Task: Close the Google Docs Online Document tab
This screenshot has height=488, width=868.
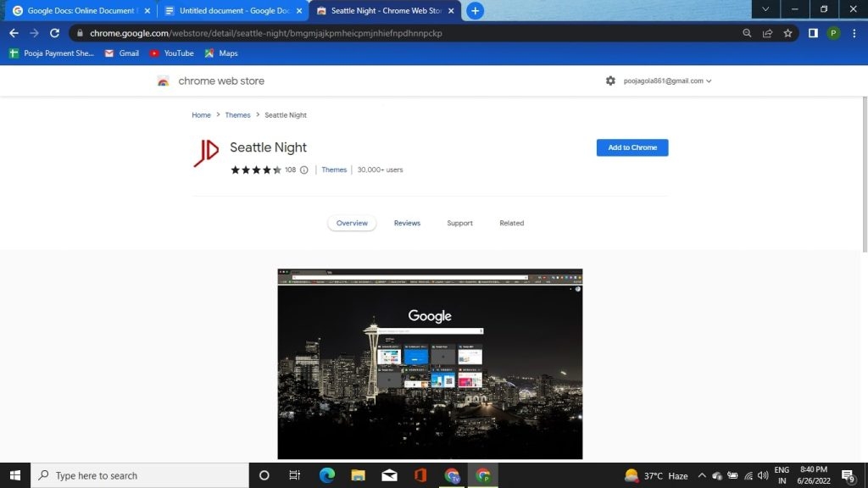Action: 147,10
